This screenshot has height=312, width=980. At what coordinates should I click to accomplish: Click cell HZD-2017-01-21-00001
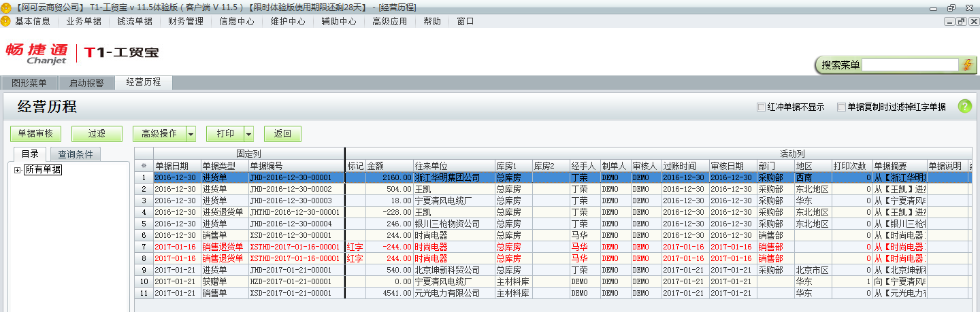point(296,281)
